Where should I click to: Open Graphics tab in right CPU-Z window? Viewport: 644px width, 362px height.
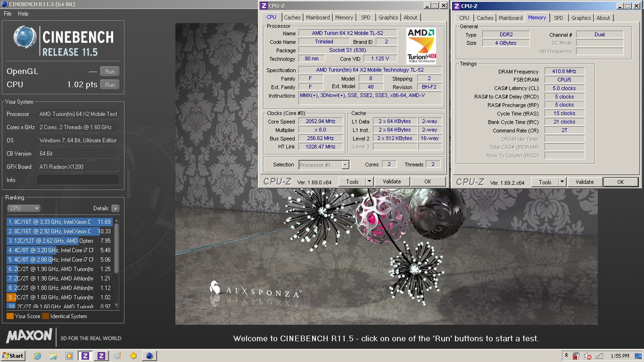pos(581,18)
